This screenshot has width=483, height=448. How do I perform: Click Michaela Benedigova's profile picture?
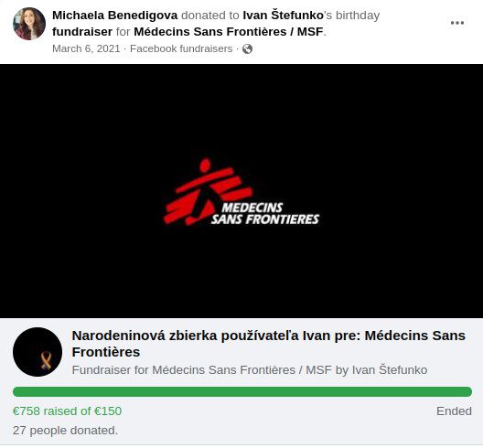(29, 24)
